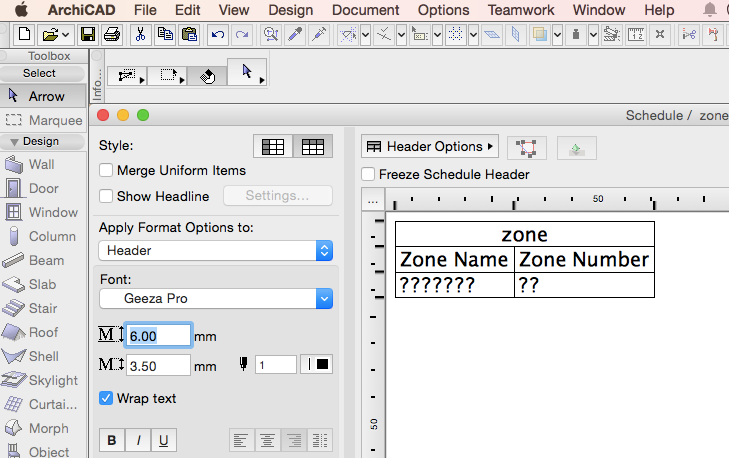This screenshot has width=729, height=458.
Task: Open dropdown next to Snap Guides icon
Action: click(x=401, y=34)
